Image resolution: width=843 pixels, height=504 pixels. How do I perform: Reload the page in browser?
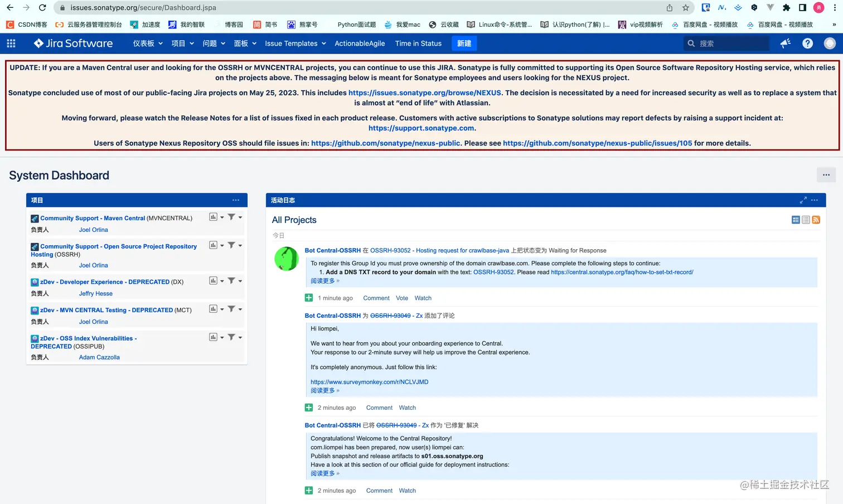coord(42,8)
